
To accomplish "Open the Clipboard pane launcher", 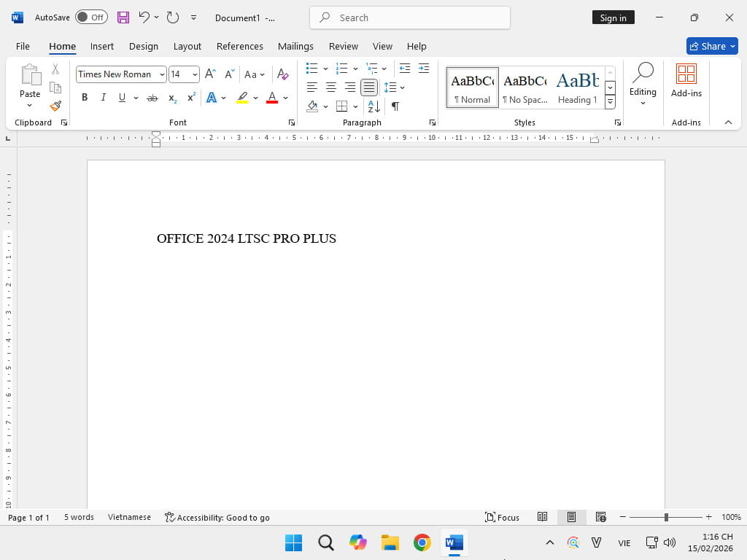I will click(x=64, y=122).
